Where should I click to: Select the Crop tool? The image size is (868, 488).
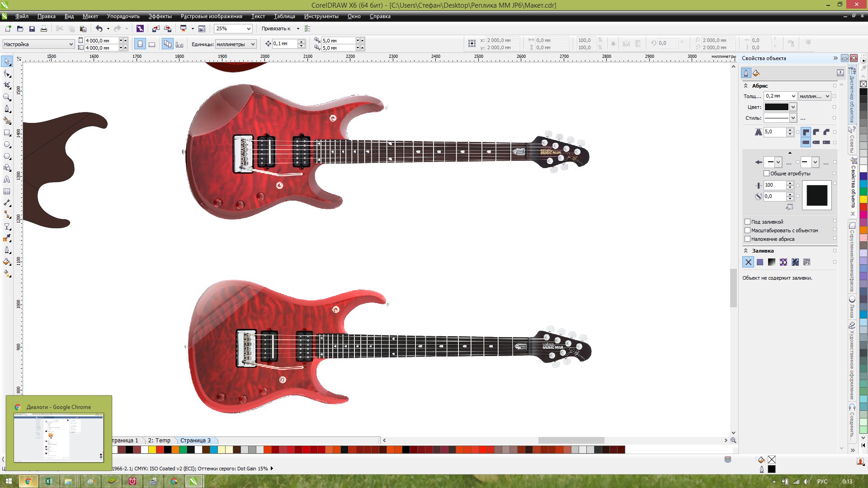point(7,85)
